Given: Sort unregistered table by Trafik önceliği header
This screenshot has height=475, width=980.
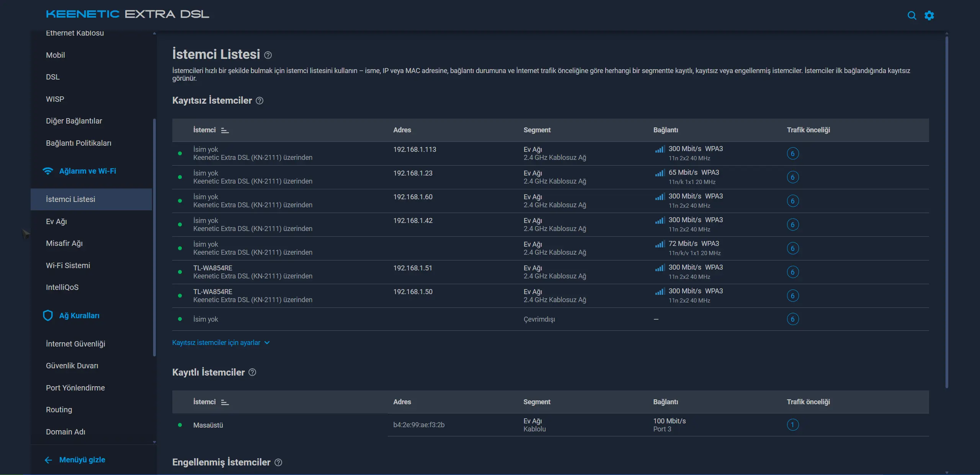Looking at the screenshot, I should click(x=808, y=130).
